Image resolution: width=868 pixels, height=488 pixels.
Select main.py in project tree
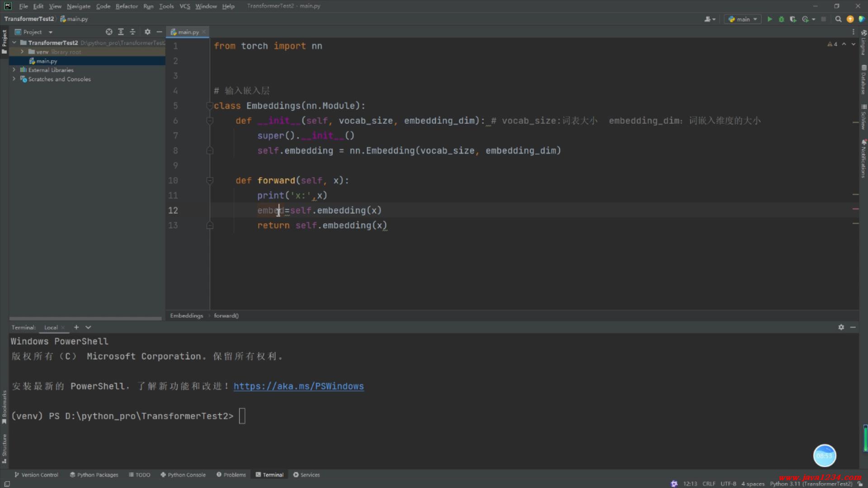coord(47,61)
